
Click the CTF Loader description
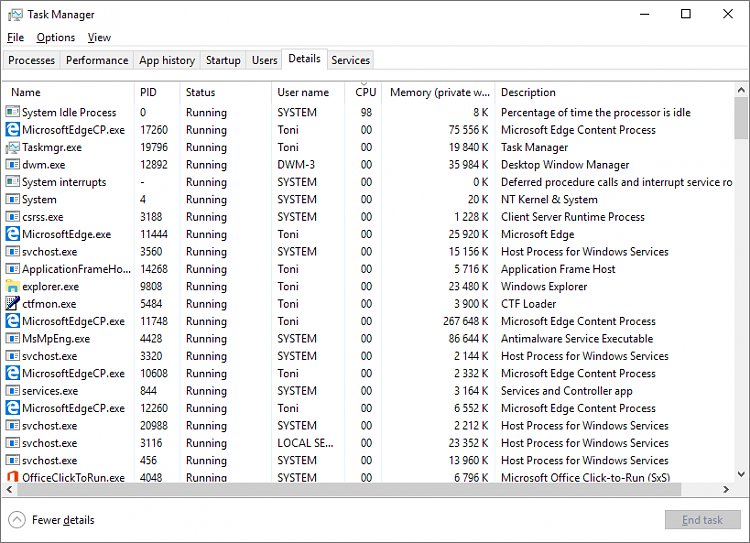point(529,304)
